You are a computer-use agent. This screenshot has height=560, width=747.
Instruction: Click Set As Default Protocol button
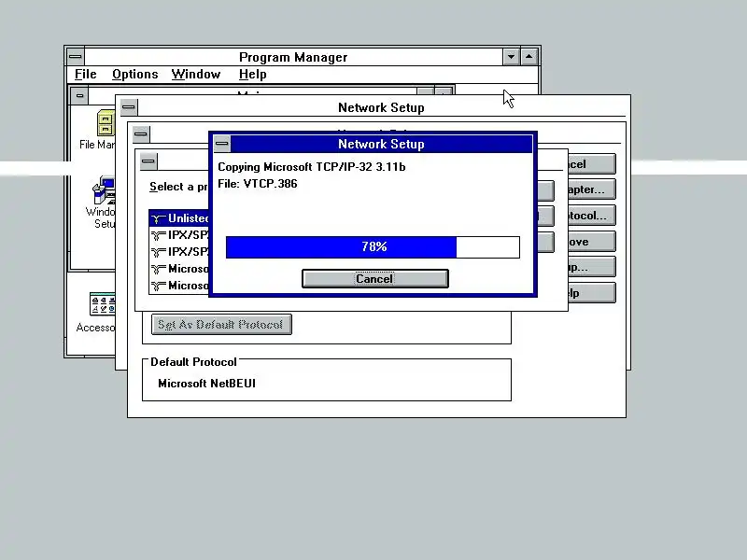tap(221, 324)
